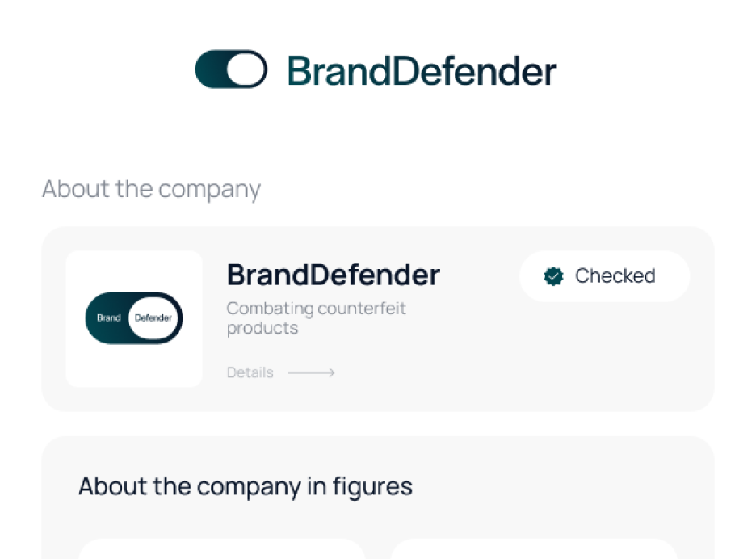Screen dimensions: 756x559
Task: Click the toggle-shaped logo icon in header
Action: pos(231,69)
